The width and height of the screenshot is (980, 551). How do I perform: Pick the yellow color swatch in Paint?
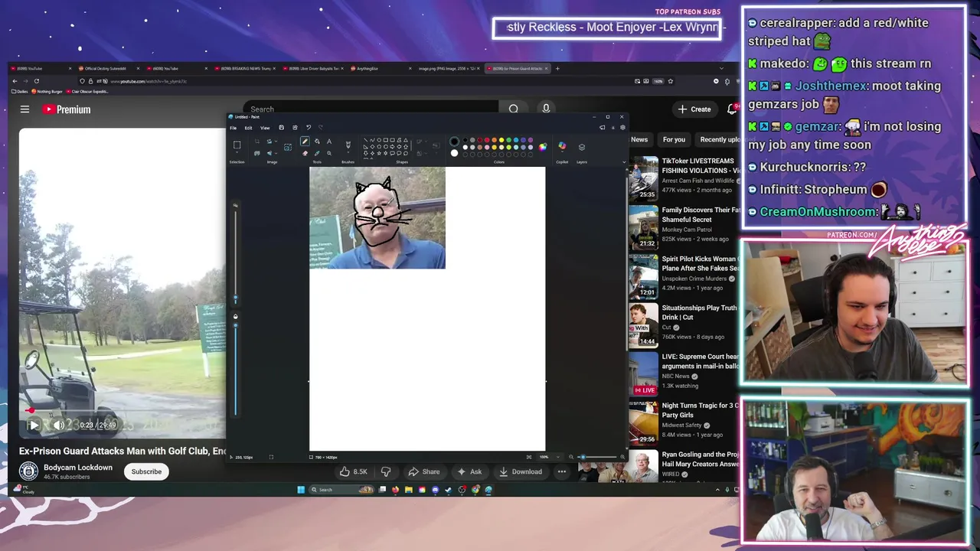[x=501, y=140]
